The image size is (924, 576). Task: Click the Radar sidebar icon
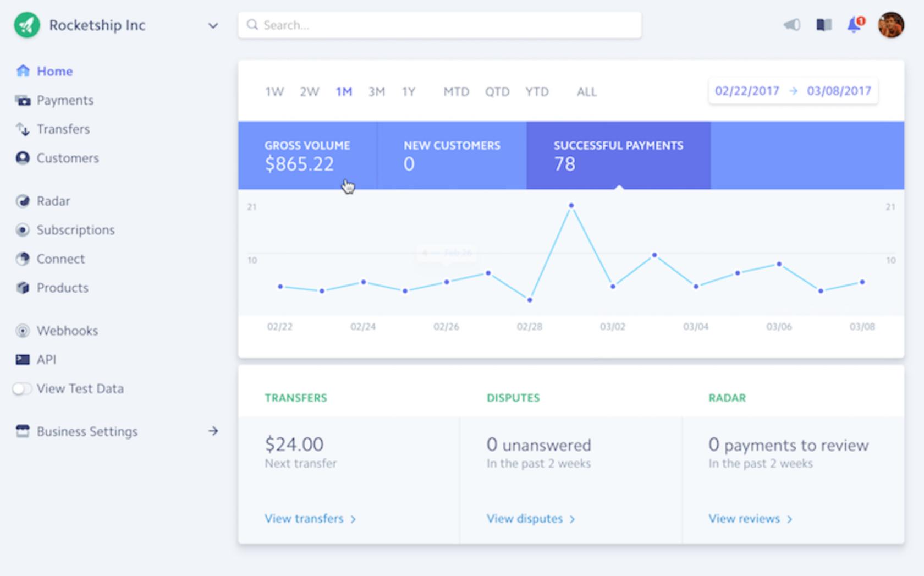(x=22, y=201)
